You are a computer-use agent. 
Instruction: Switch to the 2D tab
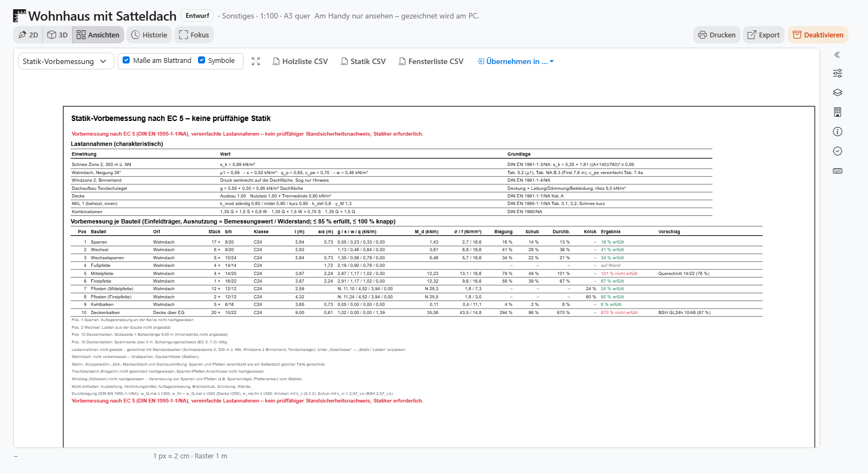28,35
